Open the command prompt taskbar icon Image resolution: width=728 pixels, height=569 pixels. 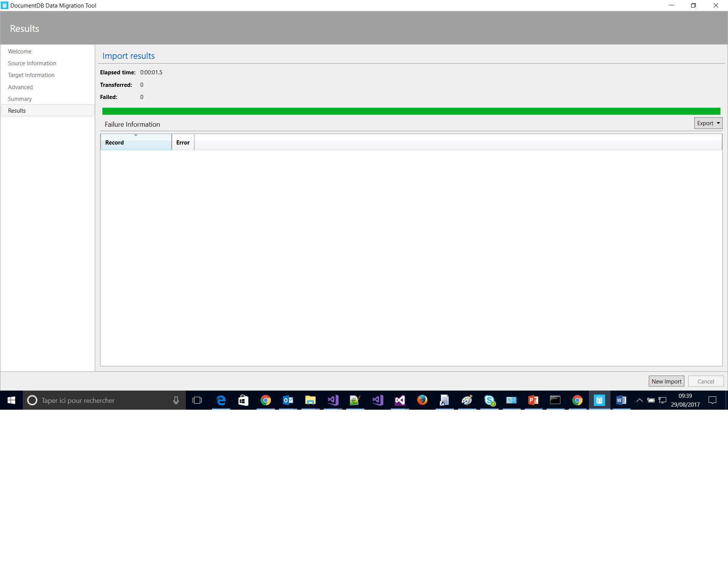pos(555,400)
